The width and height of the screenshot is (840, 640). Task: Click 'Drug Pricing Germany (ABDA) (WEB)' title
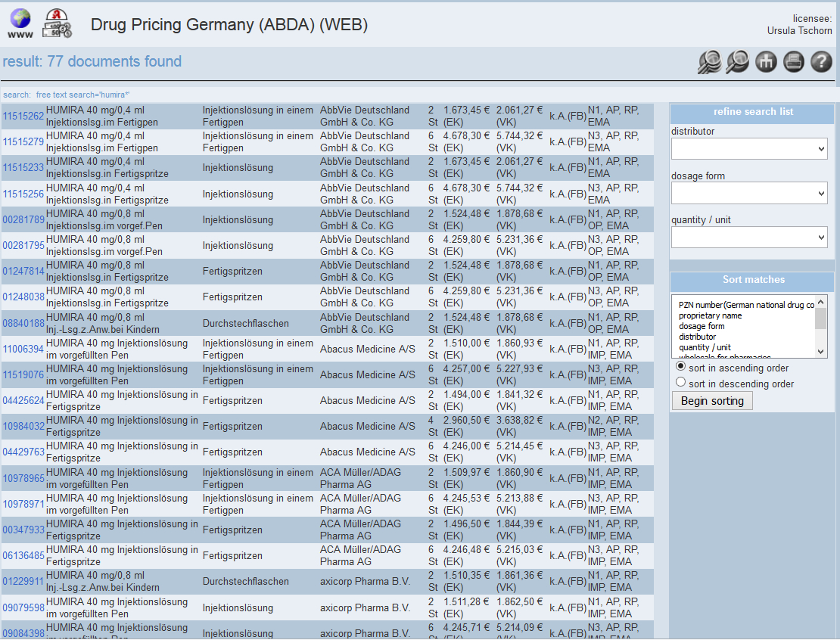tap(229, 25)
